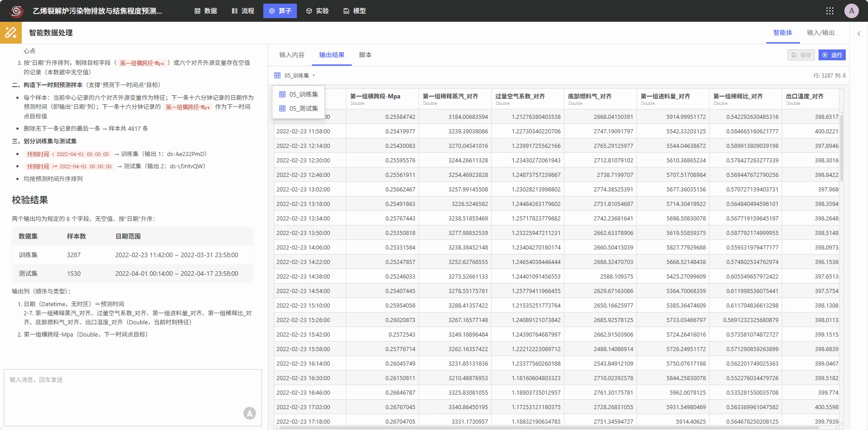Choose 05_测试集 from the dropdown list
The width and height of the screenshot is (868, 430).
pyautogui.click(x=298, y=108)
